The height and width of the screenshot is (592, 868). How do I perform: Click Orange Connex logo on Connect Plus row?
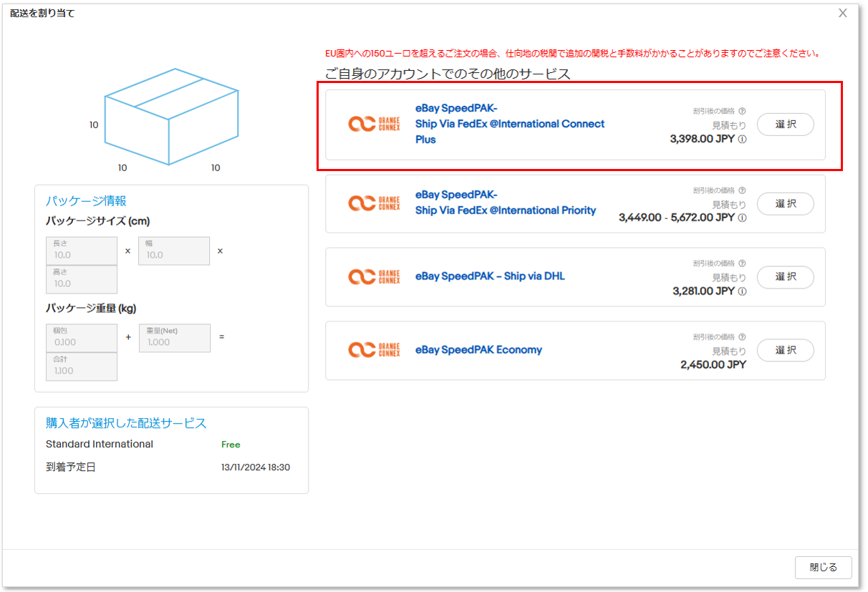374,125
